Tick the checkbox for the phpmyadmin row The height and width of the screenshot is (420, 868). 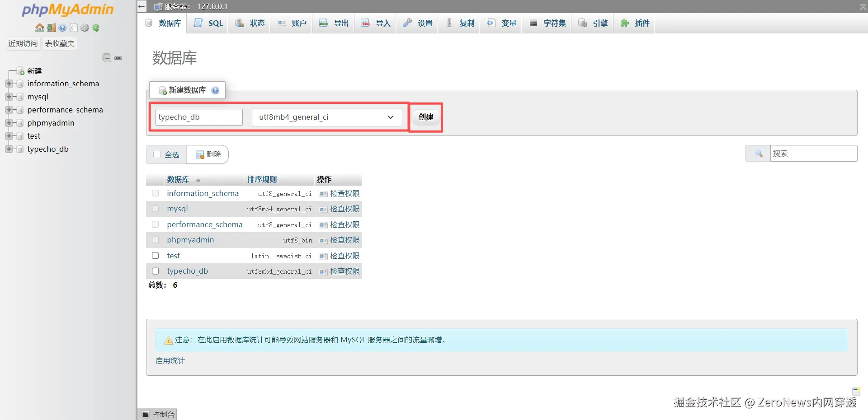156,240
